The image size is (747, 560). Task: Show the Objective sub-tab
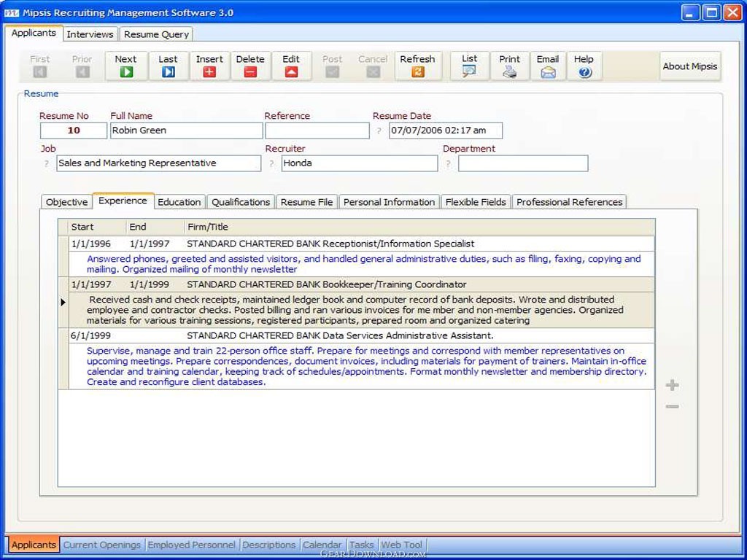[x=66, y=202]
